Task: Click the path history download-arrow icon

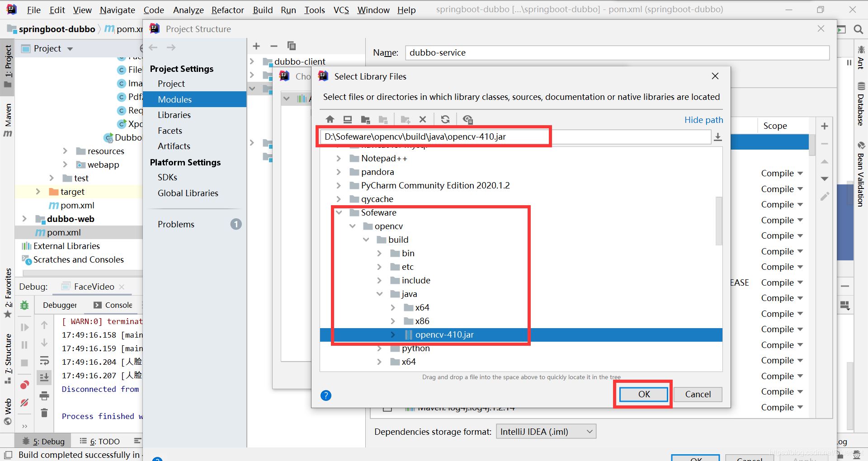Action: (x=717, y=137)
